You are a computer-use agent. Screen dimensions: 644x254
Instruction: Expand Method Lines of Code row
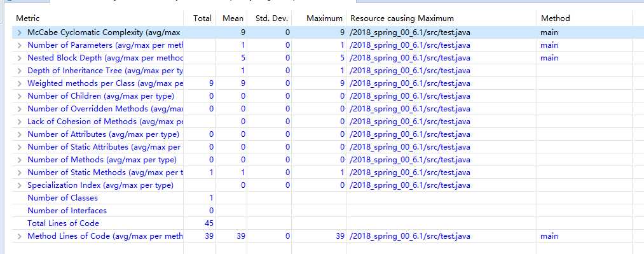tap(19, 236)
